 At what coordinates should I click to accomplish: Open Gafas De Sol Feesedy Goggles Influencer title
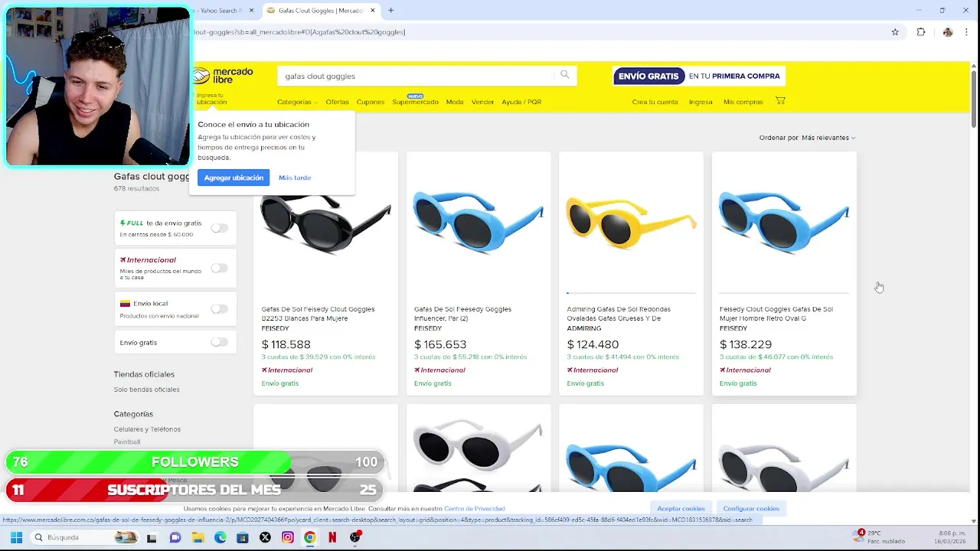(462, 314)
